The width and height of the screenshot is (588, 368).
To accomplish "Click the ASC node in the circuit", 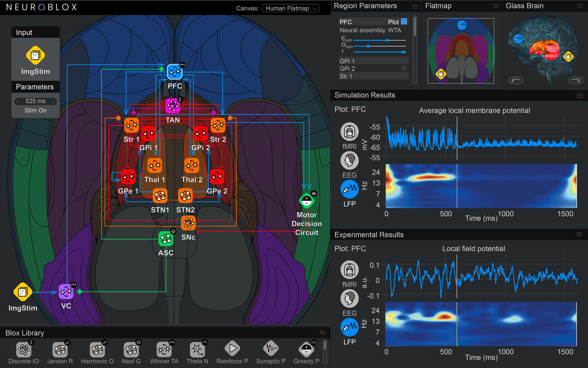I will (x=165, y=239).
